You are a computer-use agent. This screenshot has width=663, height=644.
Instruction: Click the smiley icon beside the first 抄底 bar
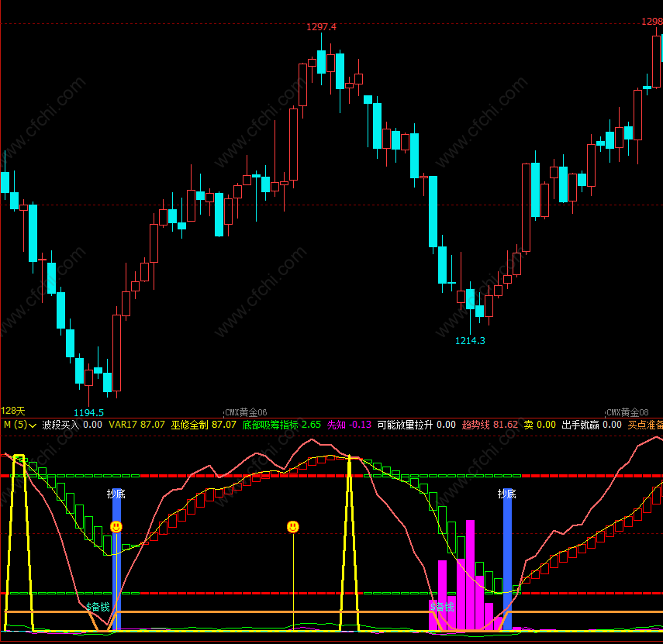116,526
